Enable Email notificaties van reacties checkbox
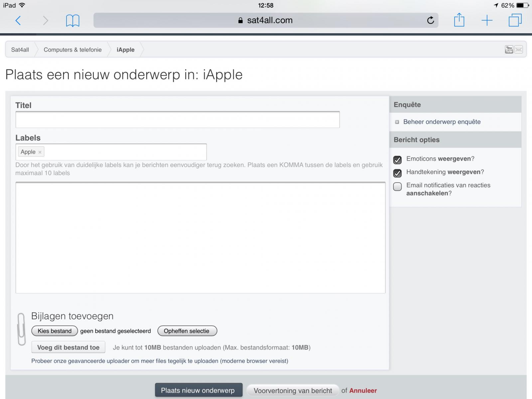Screen dimensions: 532x399 pos(397,187)
